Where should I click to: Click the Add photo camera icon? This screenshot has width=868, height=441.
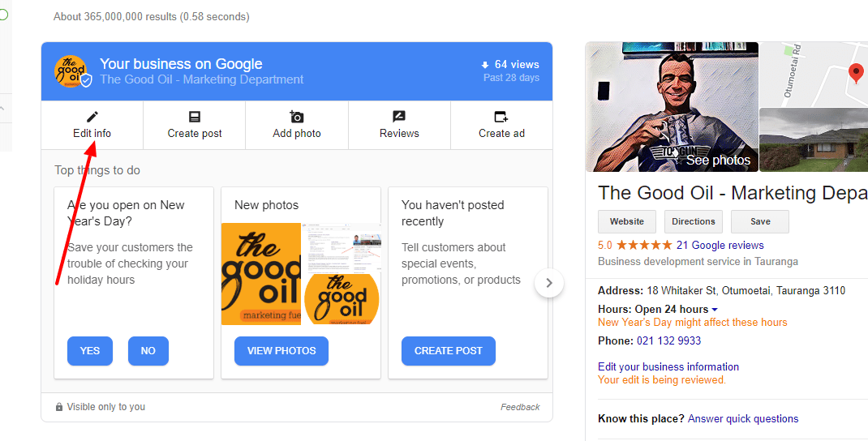coord(297,117)
